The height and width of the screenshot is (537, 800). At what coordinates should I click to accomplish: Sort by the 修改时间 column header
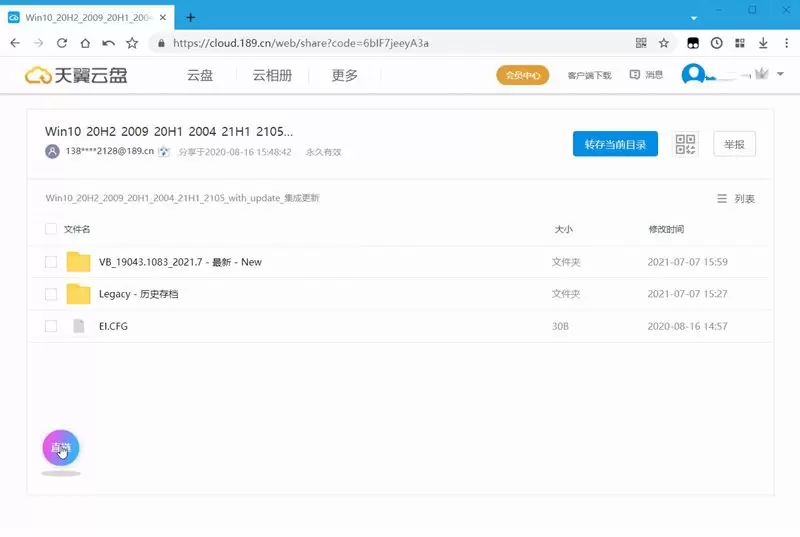point(666,229)
